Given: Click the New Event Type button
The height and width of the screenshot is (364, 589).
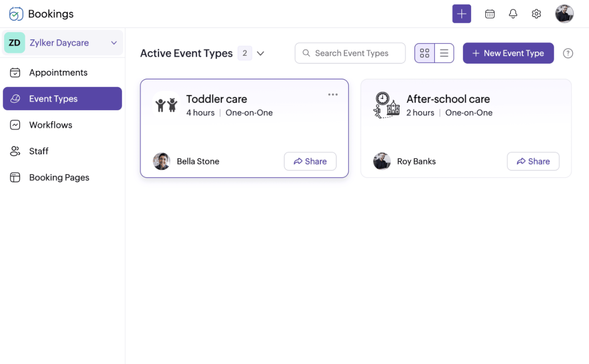Looking at the screenshot, I should click(x=508, y=53).
